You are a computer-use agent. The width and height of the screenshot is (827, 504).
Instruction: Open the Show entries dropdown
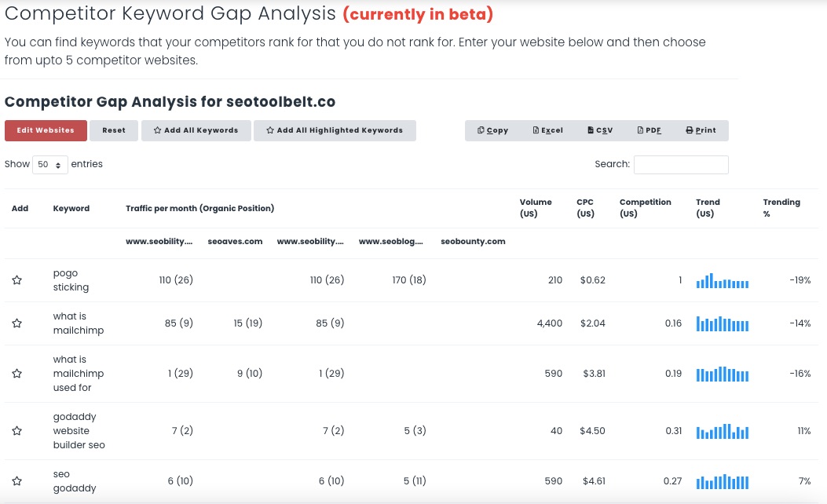click(x=49, y=165)
